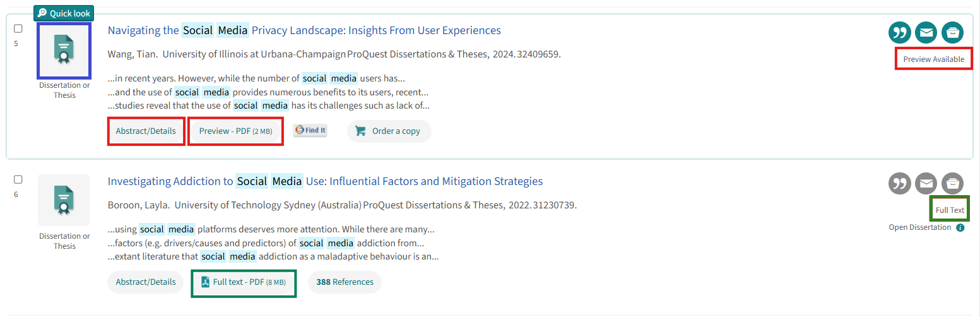Image resolution: width=980 pixels, height=317 pixels.
Task: Click the gray Save icon for result 6
Action: point(953,184)
